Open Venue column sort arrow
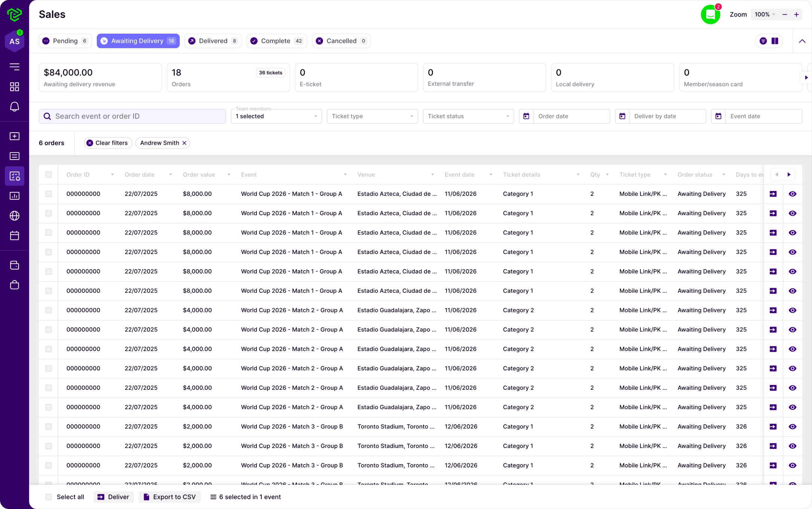Image resolution: width=812 pixels, height=509 pixels. click(433, 175)
